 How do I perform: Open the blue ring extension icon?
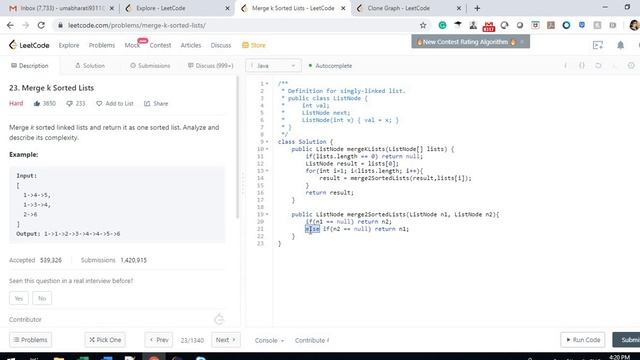coord(566,25)
